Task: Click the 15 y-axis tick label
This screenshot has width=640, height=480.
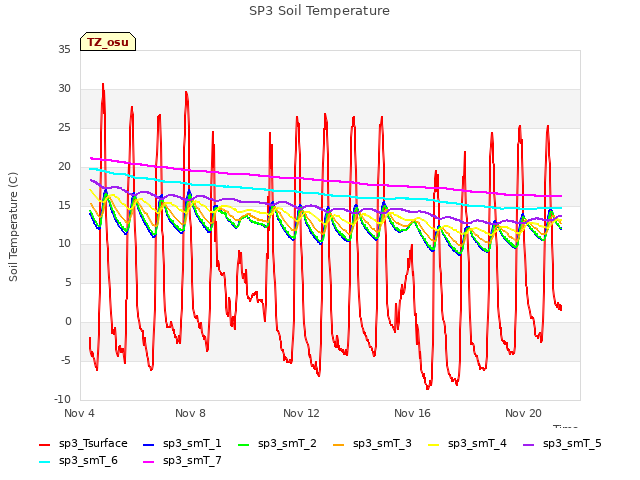Action: (x=64, y=205)
